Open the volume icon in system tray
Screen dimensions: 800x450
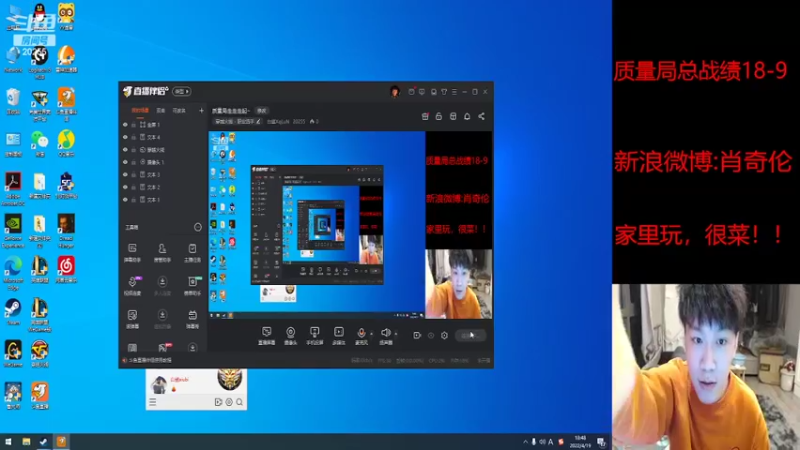click(542, 442)
